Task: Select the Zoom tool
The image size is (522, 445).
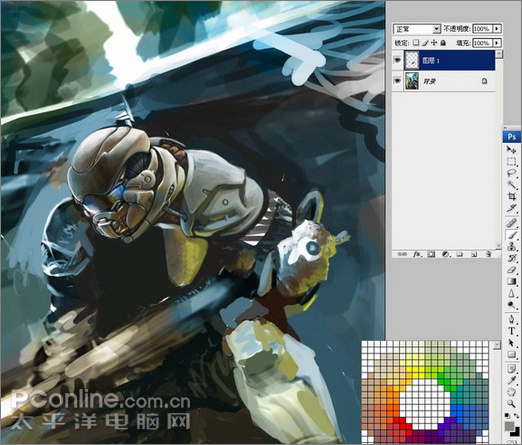Action: click(511, 404)
